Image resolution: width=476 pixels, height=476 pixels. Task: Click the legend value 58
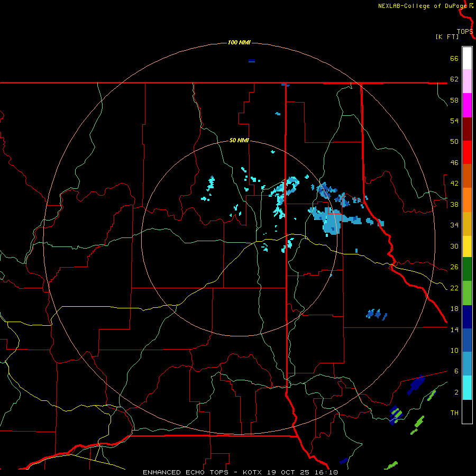click(454, 100)
